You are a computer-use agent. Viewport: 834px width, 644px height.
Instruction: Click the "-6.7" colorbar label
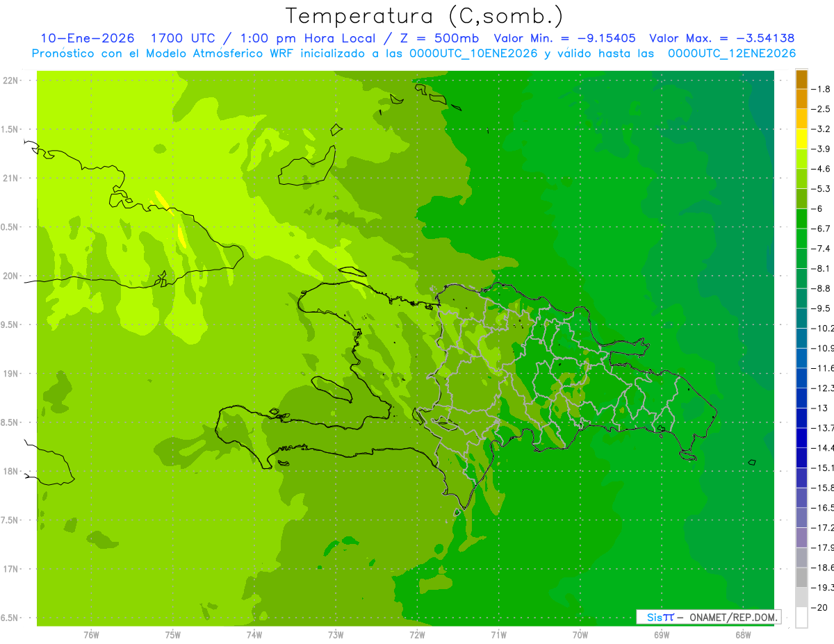click(822, 229)
